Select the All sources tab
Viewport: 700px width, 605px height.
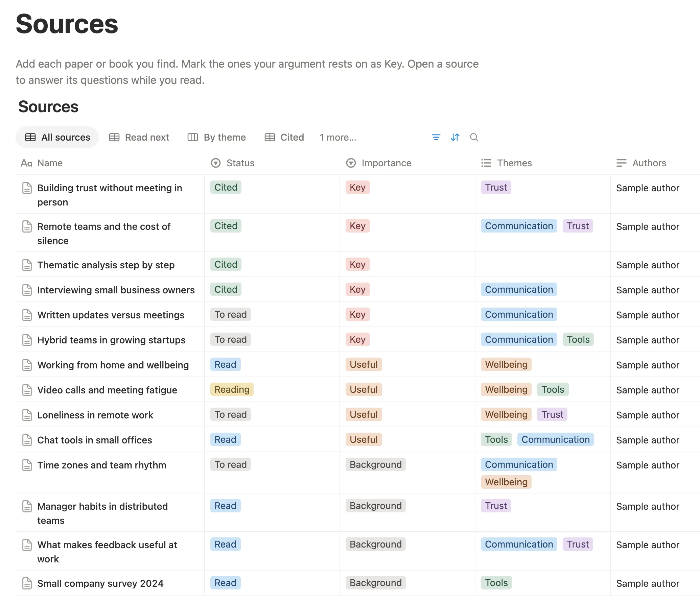[57, 137]
